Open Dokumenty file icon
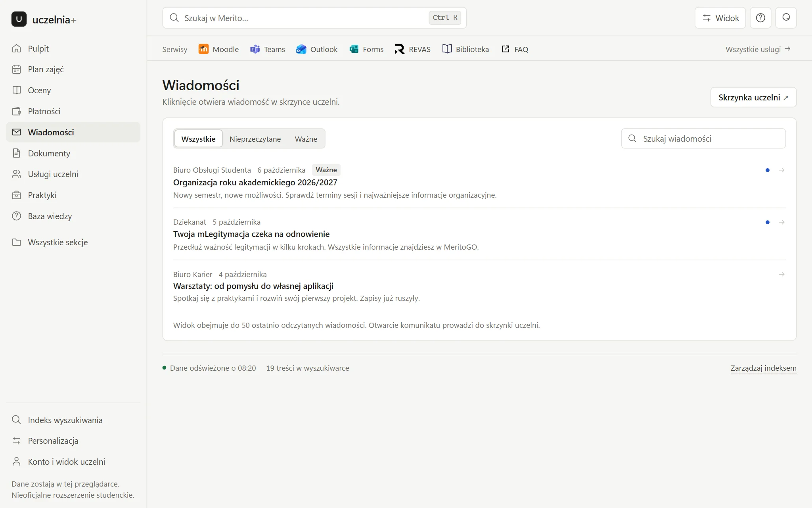The width and height of the screenshot is (812, 508). tap(16, 153)
